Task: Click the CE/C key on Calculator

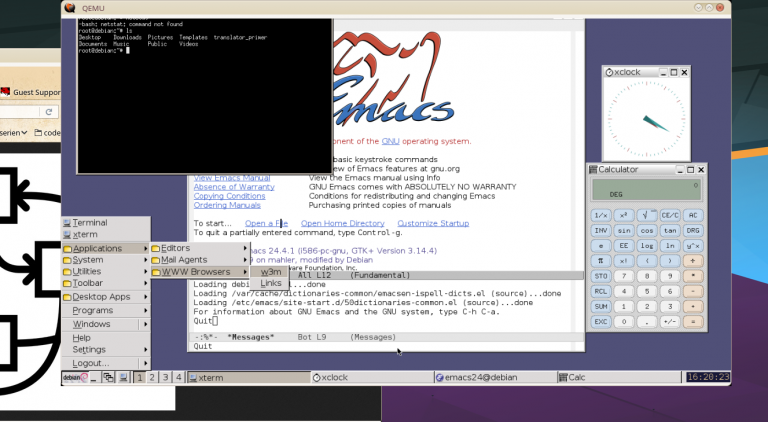Action: tap(670, 215)
